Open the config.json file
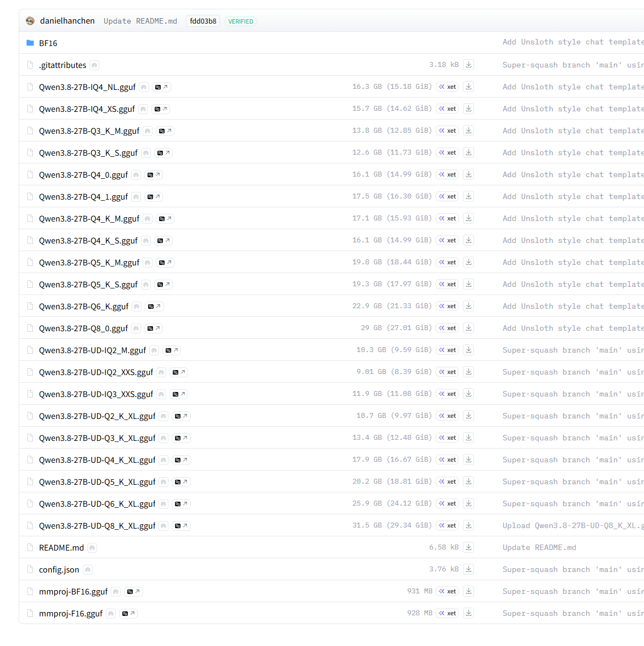 59,570
